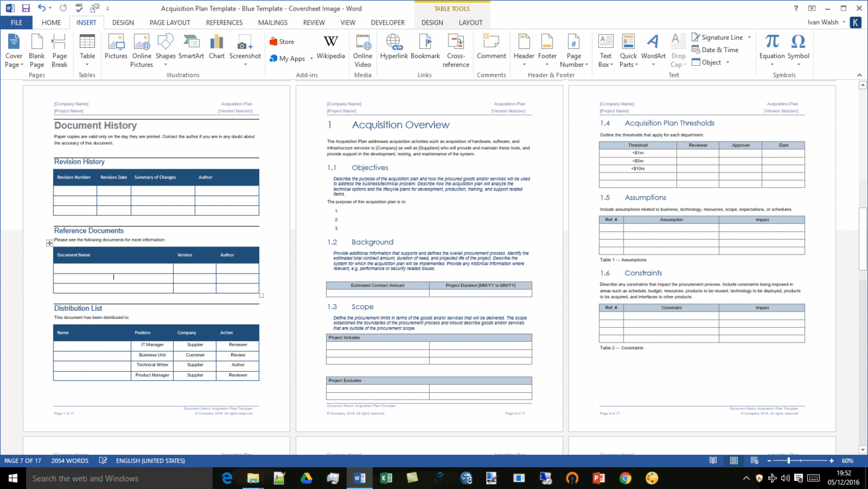Switch to Read Mode view
868x489 pixels.
712,460
